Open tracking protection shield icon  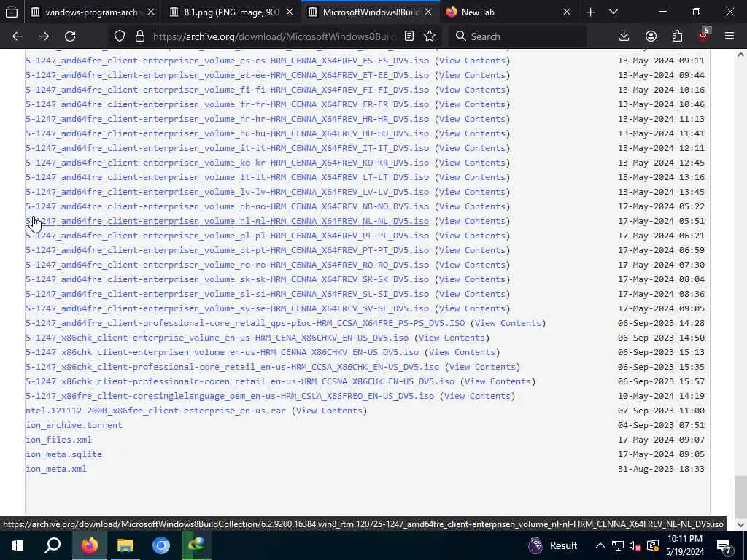pos(120,36)
